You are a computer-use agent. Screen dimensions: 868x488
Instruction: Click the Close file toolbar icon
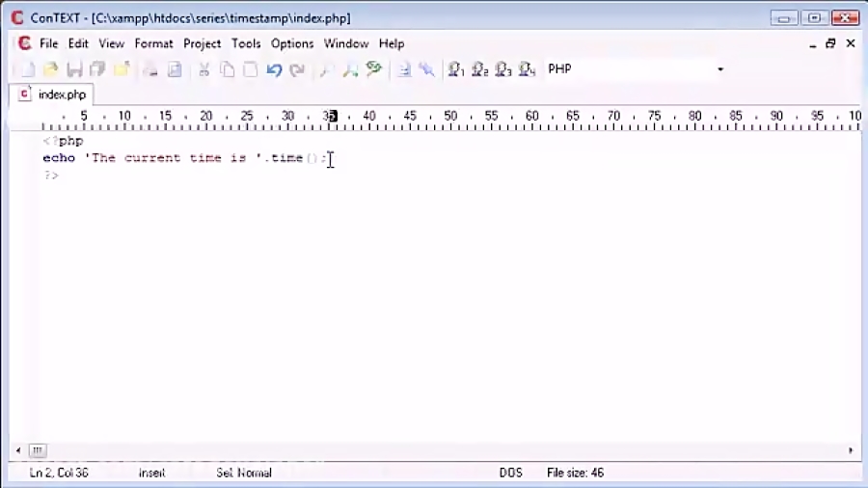(x=122, y=69)
